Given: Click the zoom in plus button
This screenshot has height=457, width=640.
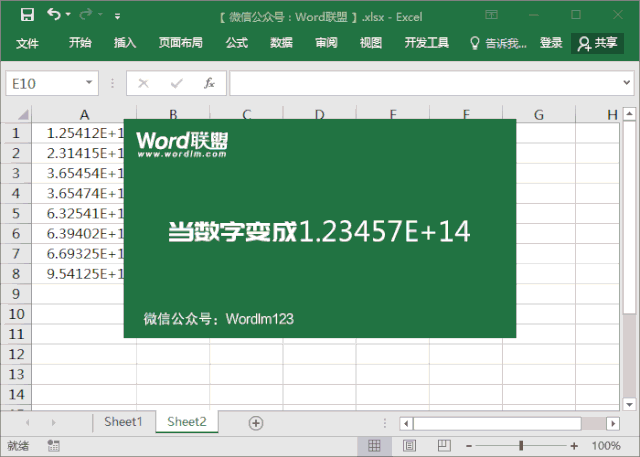Looking at the screenshot, I should click(x=574, y=446).
